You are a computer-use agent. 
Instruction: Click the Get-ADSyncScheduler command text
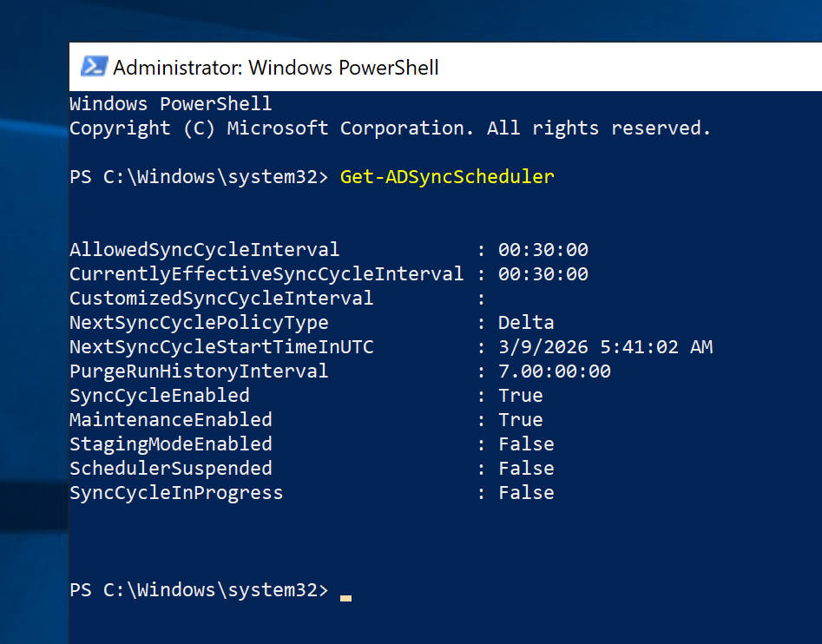(446, 177)
